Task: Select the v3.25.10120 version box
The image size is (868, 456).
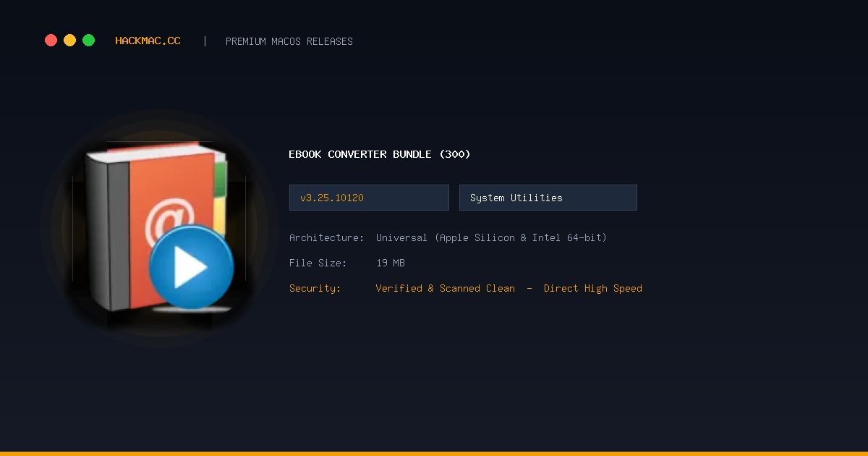Action: (x=369, y=198)
